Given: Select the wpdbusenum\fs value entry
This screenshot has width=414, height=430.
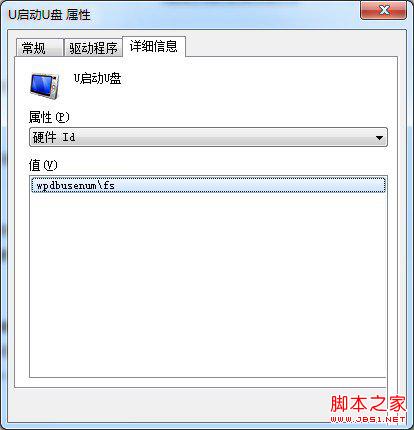Looking at the screenshot, I should tap(209, 185).
